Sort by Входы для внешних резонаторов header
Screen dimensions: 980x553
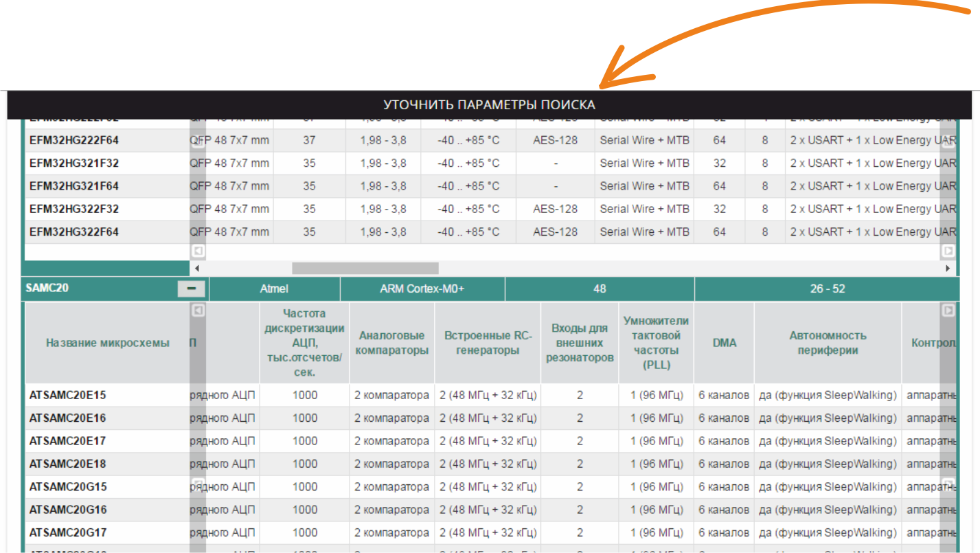click(x=580, y=343)
